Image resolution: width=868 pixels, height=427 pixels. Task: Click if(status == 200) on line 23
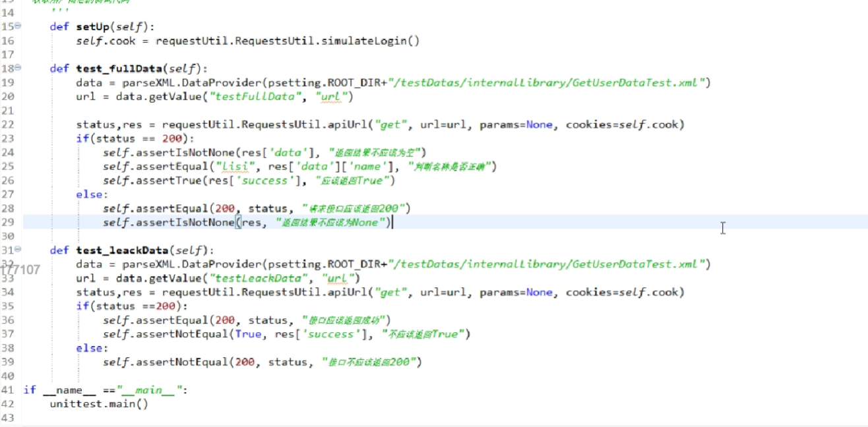135,138
